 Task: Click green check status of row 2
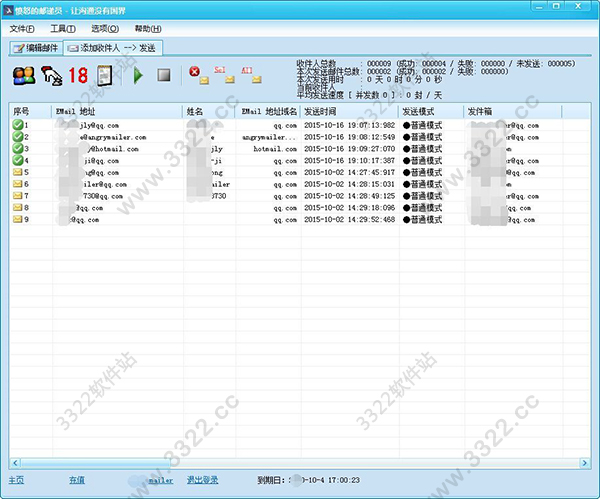(x=18, y=137)
